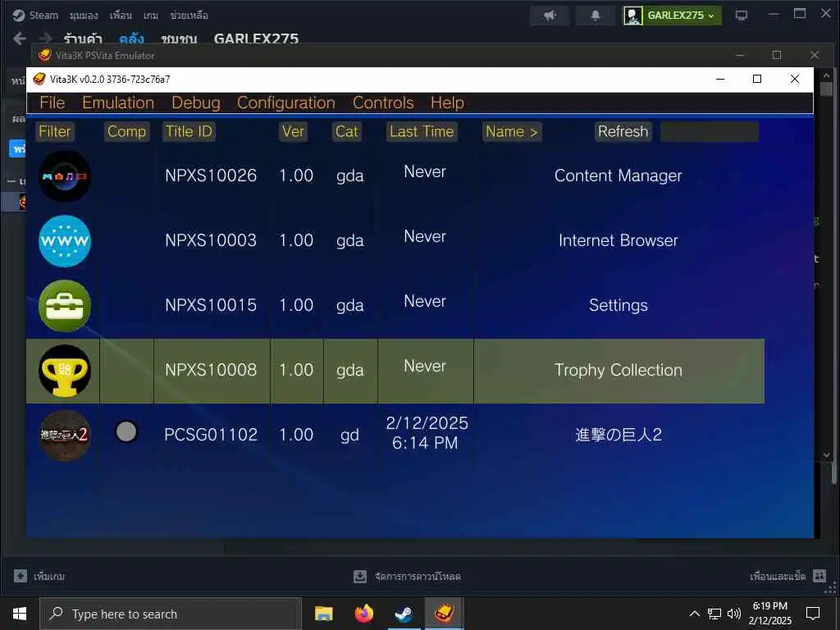
Task: Launch the 進撃の巨人2 game icon
Action: pos(65,436)
